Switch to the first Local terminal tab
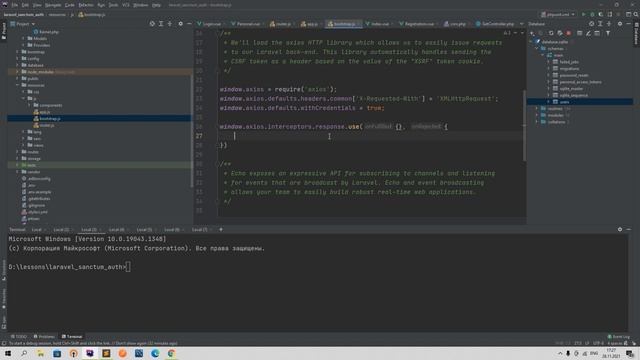The width and height of the screenshot is (640, 360). tap(37, 230)
